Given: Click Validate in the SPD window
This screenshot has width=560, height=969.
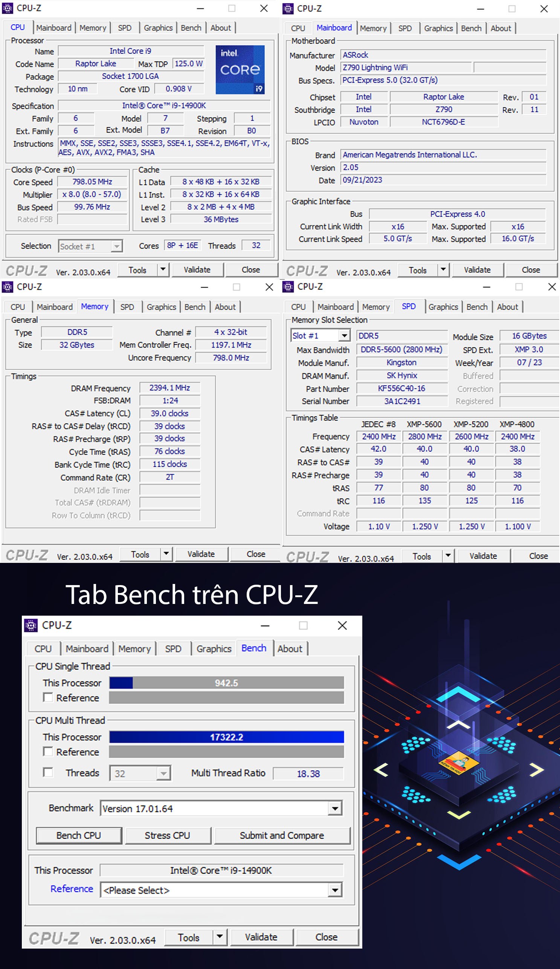Looking at the screenshot, I should (483, 556).
